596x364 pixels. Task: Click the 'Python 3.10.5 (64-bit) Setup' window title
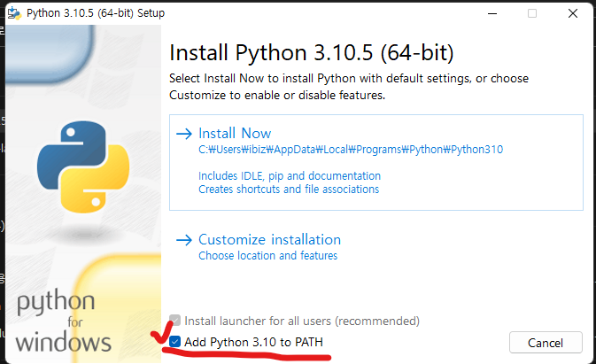(96, 13)
